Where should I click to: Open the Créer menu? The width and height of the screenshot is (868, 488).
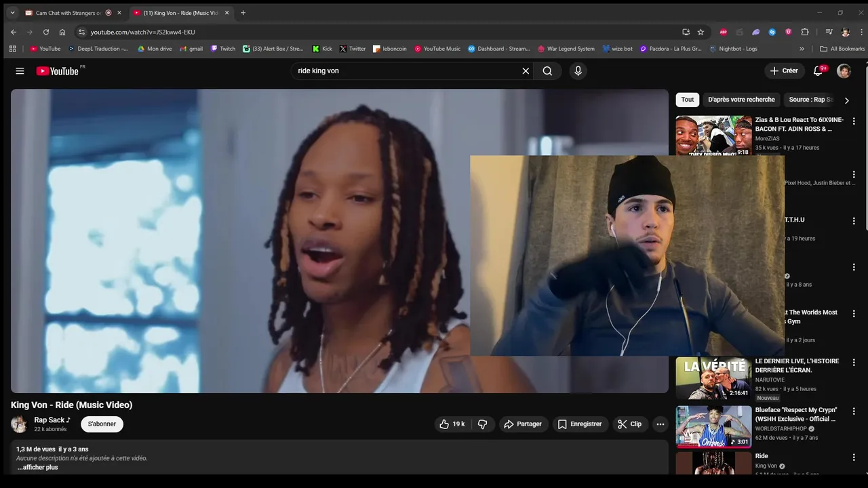pos(784,70)
